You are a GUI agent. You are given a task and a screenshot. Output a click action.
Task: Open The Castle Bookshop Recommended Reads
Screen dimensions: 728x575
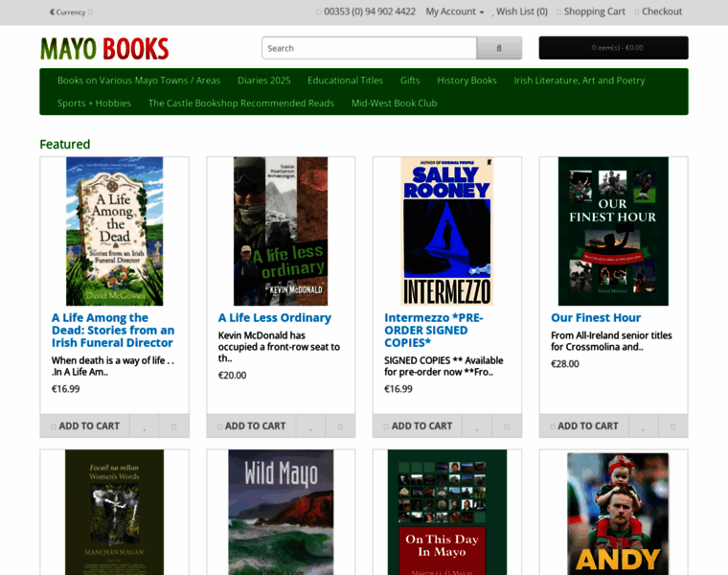tap(241, 103)
